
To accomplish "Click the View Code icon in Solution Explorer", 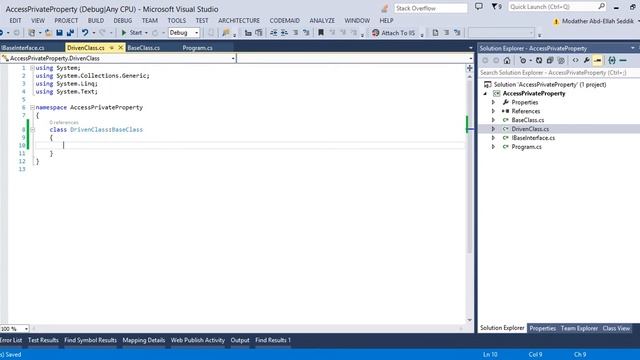I will click(x=575, y=60).
